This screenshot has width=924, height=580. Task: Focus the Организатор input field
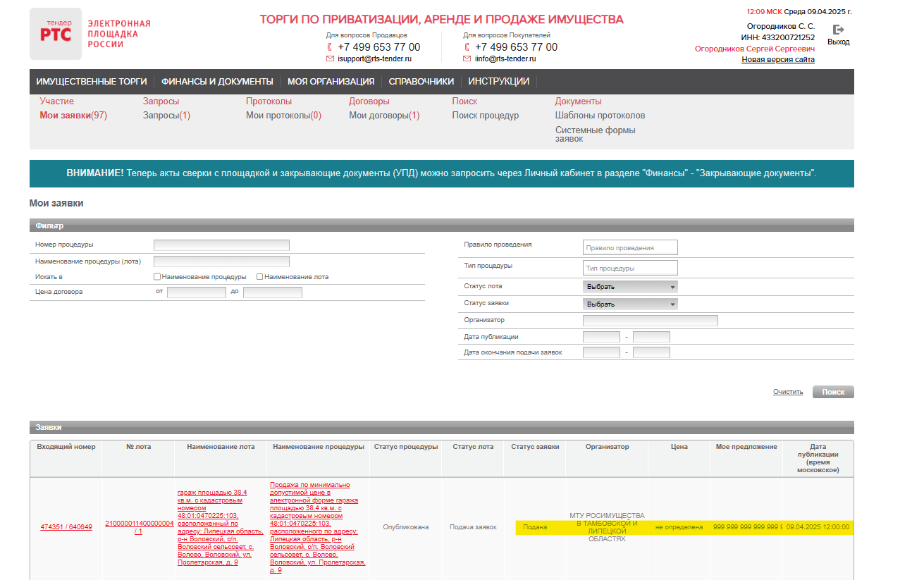click(651, 321)
